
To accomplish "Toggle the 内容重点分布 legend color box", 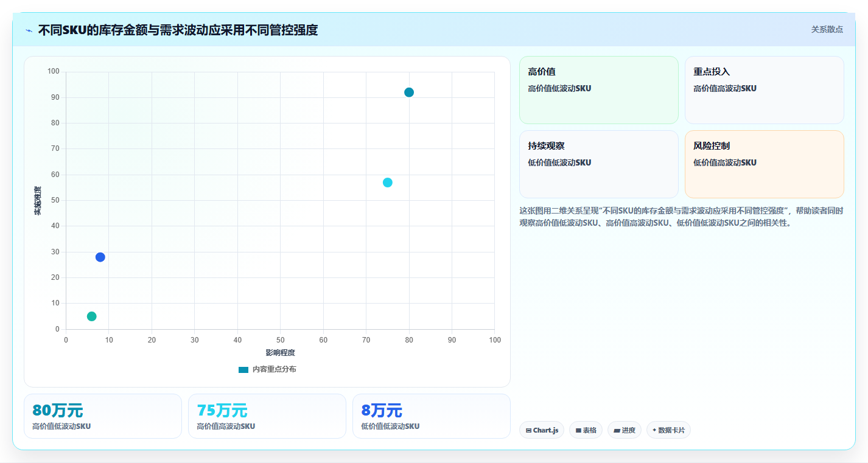I will 243,369.
